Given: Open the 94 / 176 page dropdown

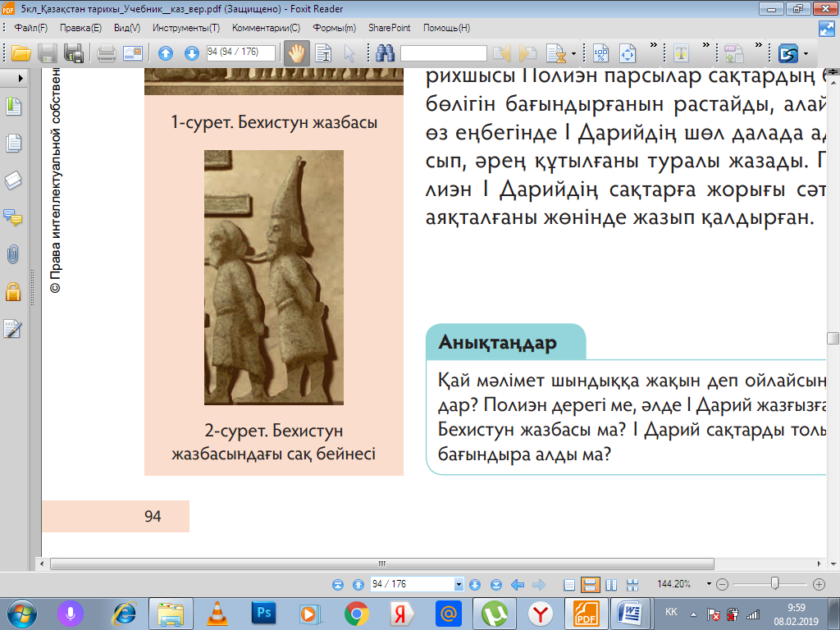Looking at the screenshot, I should [x=459, y=584].
